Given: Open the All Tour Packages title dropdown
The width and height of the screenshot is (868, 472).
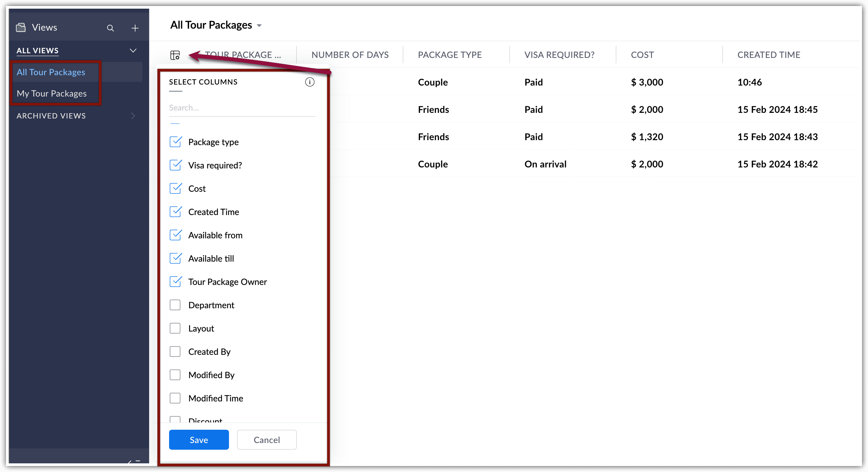Looking at the screenshot, I should pos(259,26).
